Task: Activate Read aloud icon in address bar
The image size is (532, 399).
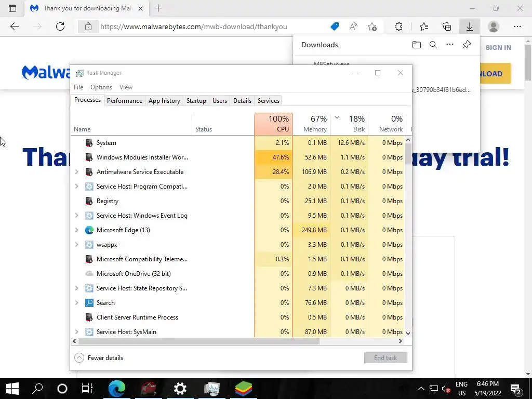Action: [x=353, y=26]
